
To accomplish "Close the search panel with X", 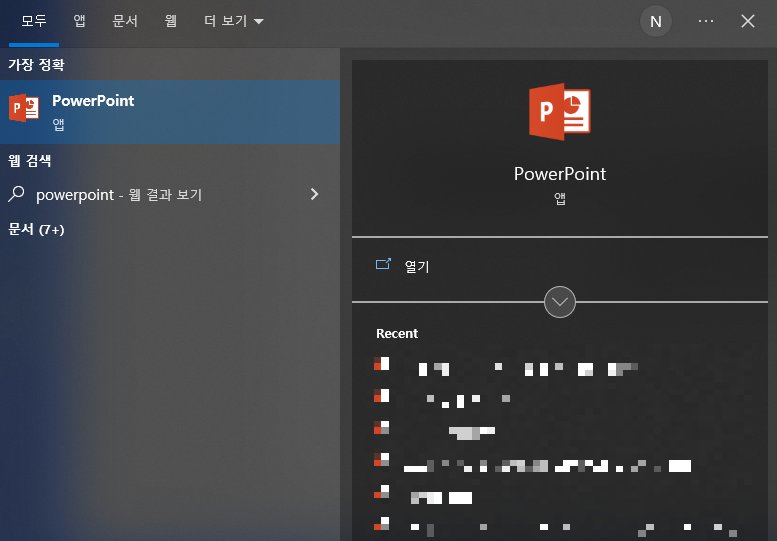I will pyautogui.click(x=748, y=21).
